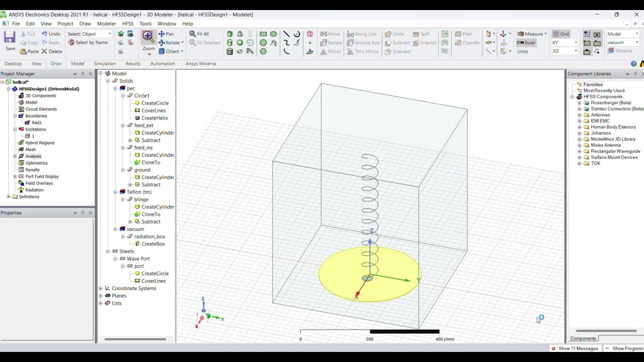Draw an ellipse sheet
The image size is (644, 362).
[x=273, y=34]
